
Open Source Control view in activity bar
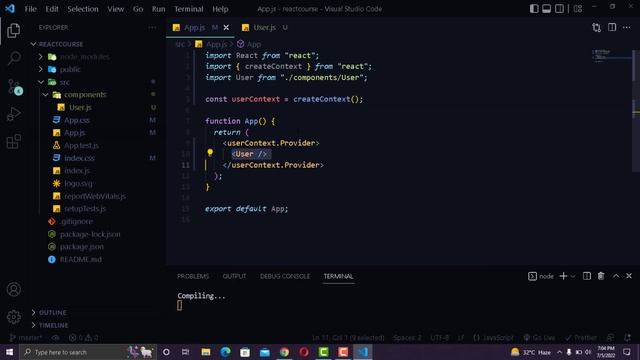15,87
